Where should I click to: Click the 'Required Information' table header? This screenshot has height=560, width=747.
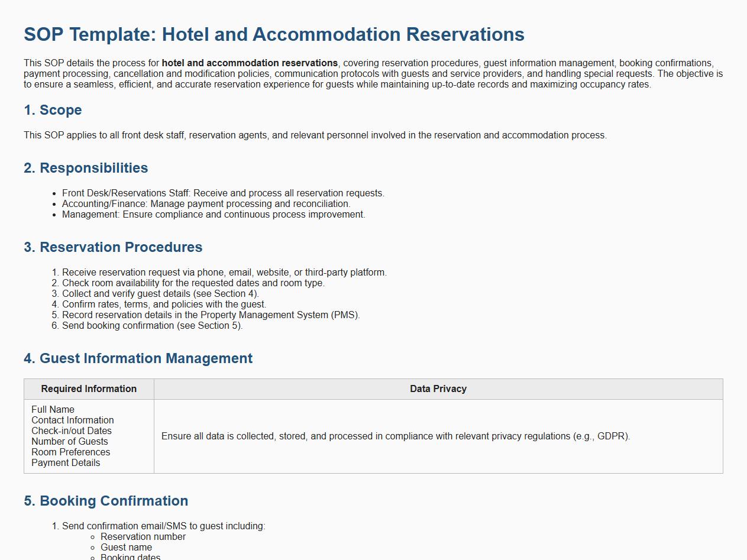tap(89, 389)
